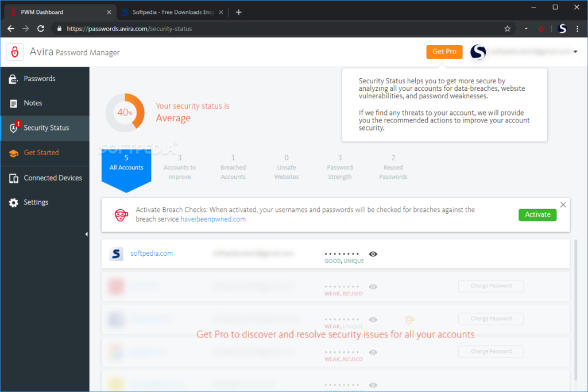Click the Notes document icon
The width and height of the screenshot is (588, 392).
click(x=14, y=103)
